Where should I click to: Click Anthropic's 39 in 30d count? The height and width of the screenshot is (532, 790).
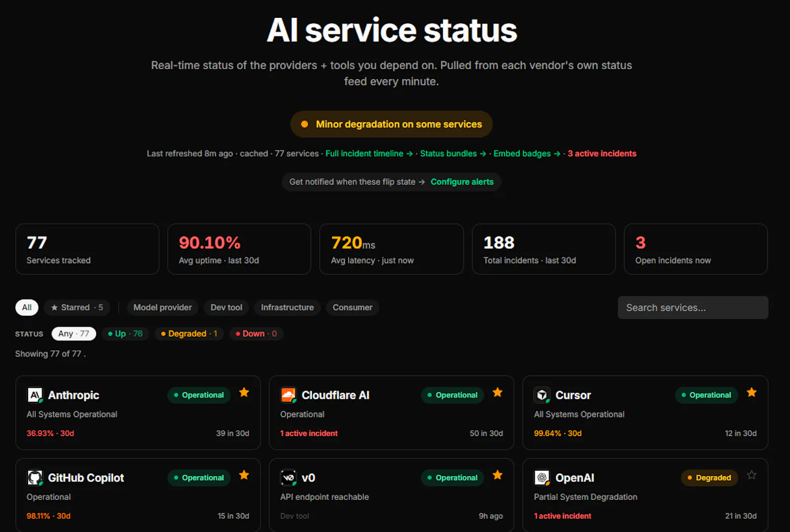click(x=233, y=433)
